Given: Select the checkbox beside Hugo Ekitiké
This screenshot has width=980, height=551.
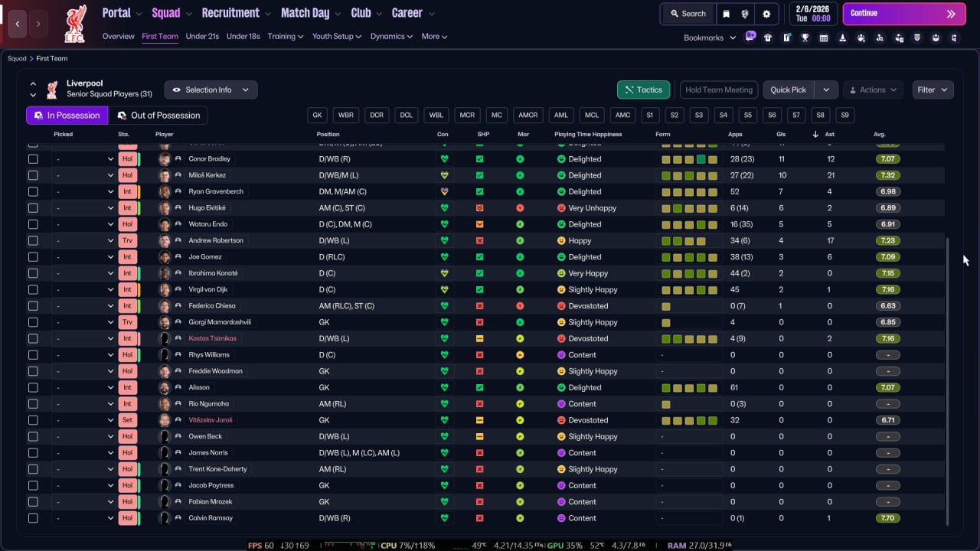Looking at the screenshot, I should (33, 208).
